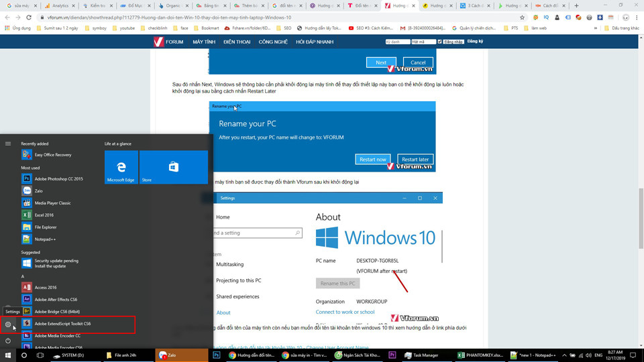Image resolution: width=644 pixels, height=362 pixels.
Task: Switch to Task Manager on taskbar
Action: tap(422, 355)
